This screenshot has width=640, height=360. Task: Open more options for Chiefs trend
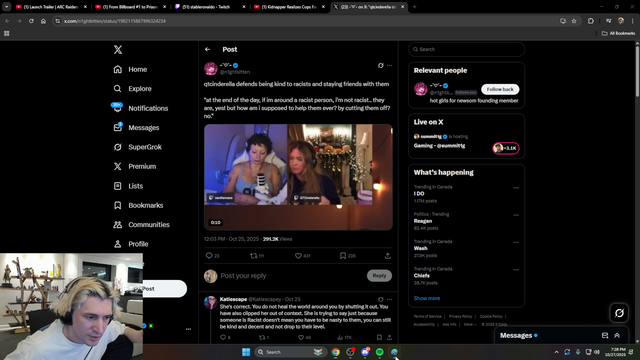point(516,270)
